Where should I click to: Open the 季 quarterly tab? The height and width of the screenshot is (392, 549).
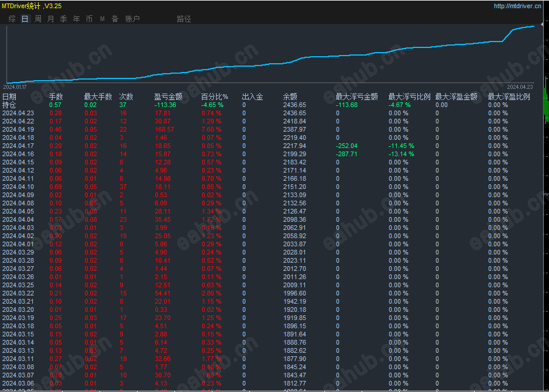[63, 19]
